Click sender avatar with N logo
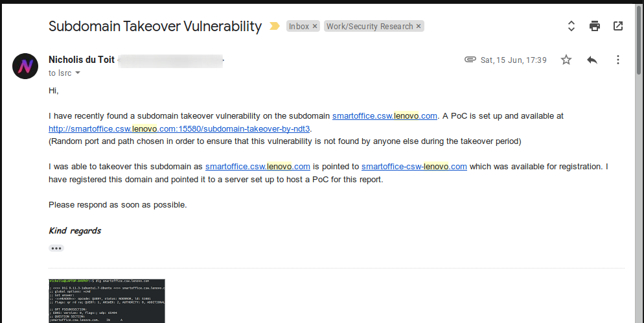This screenshot has height=323, width=644. point(25,66)
